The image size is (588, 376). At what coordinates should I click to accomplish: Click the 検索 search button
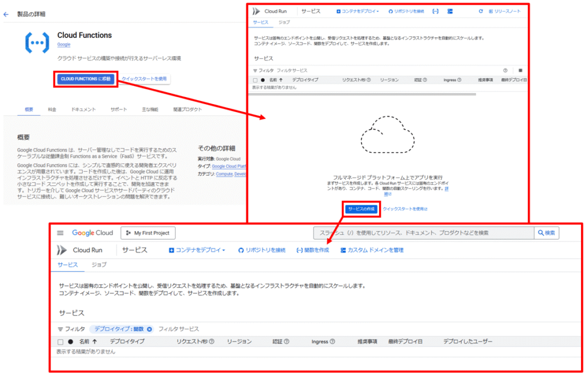[x=547, y=233]
